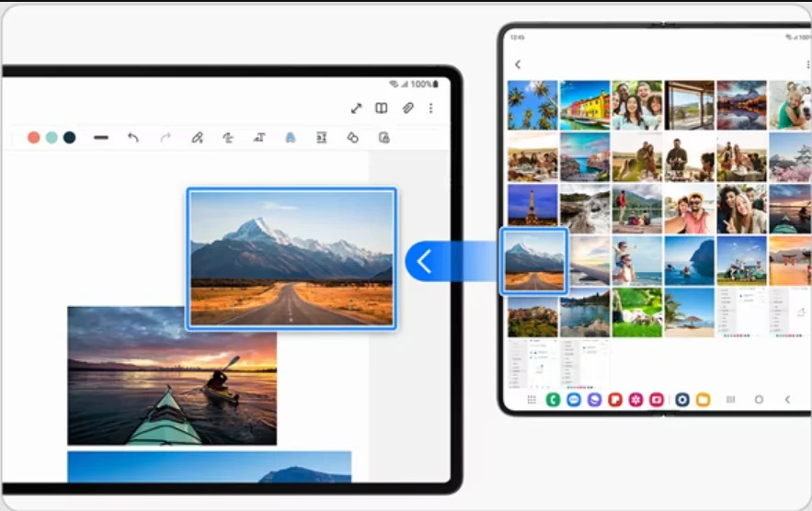Switch to reading mode book icon

[x=381, y=108]
